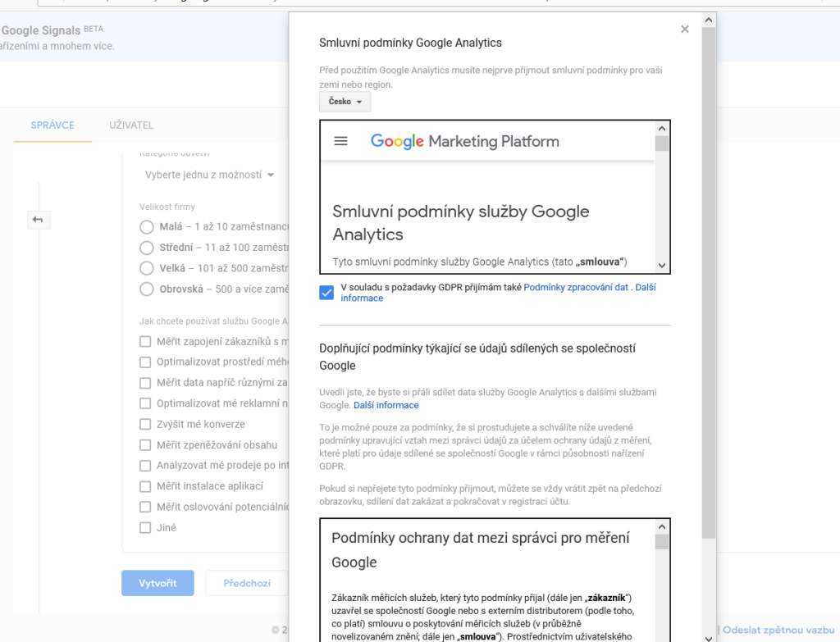Switch to SPRÁVCE tab
The image size is (840, 642).
tap(52, 125)
